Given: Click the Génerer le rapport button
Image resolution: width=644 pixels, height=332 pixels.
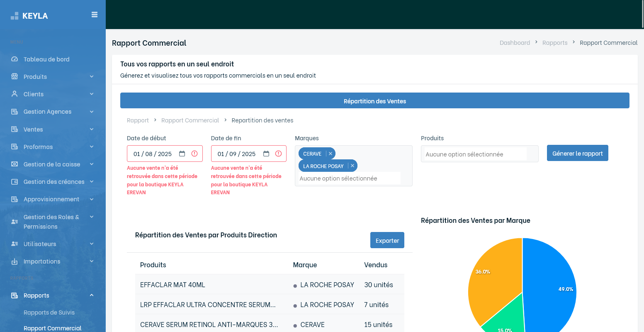Looking at the screenshot, I should (x=577, y=153).
